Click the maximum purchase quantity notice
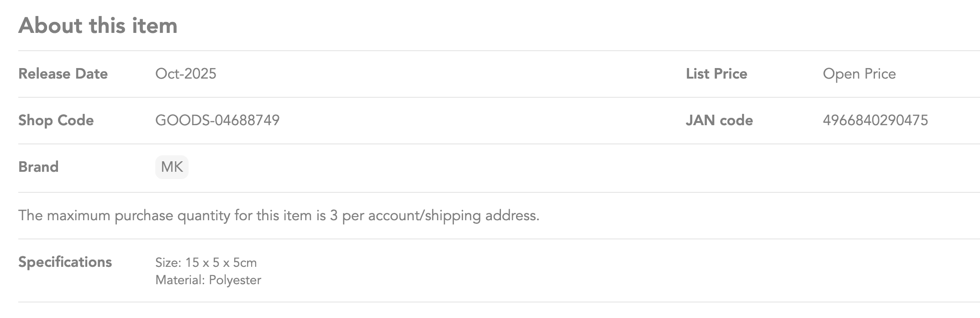Viewport: 980px width, 318px height. [279, 216]
